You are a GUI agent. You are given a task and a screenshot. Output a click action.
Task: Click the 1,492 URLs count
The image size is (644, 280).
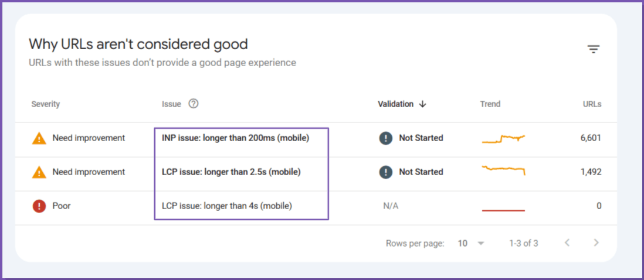(x=589, y=172)
